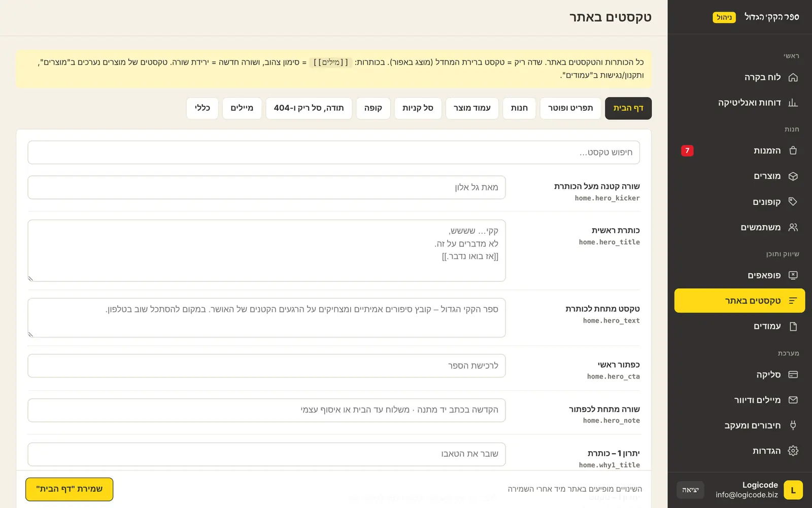Click the gear icon for הגדרות
The height and width of the screenshot is (508, 812).
point(793,451)
